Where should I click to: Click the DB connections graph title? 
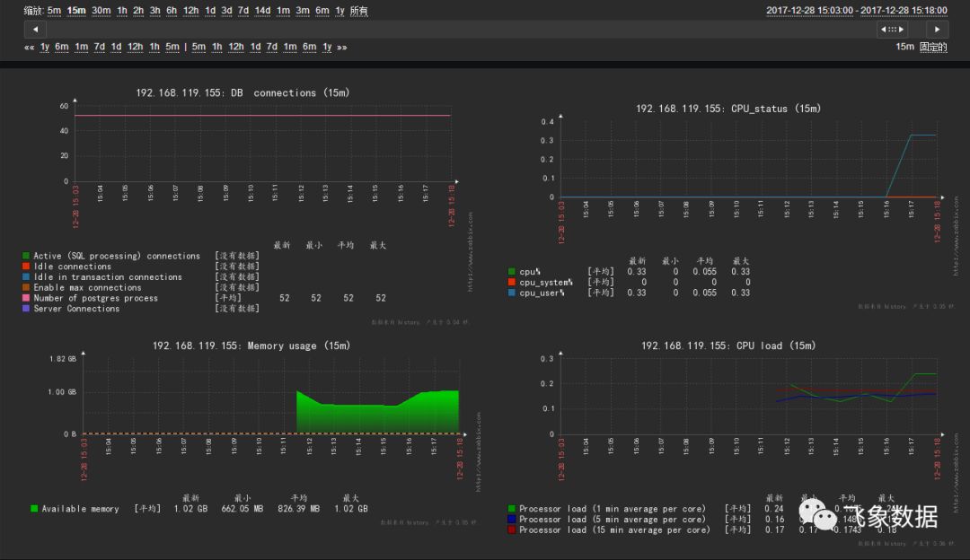click(242, 92)
